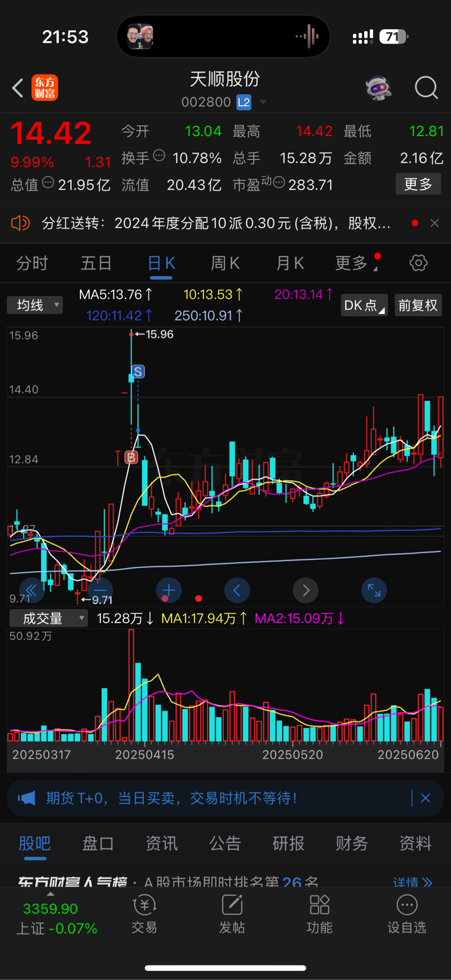Select the 周K chart tab

(x=225, y=263)
